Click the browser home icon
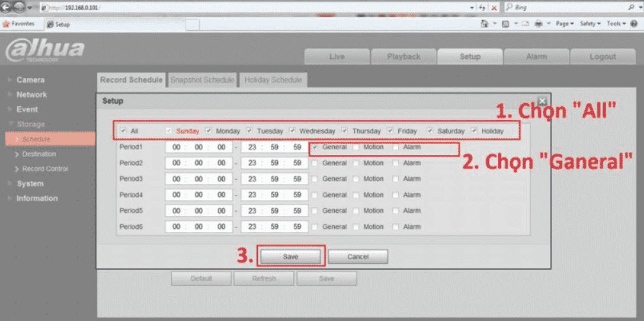 click(485, 24)
